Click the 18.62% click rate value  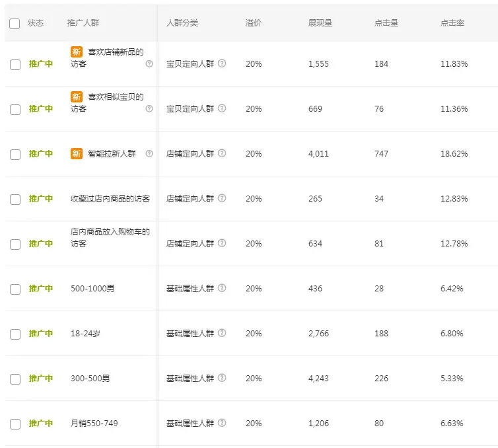coord(454,154)
